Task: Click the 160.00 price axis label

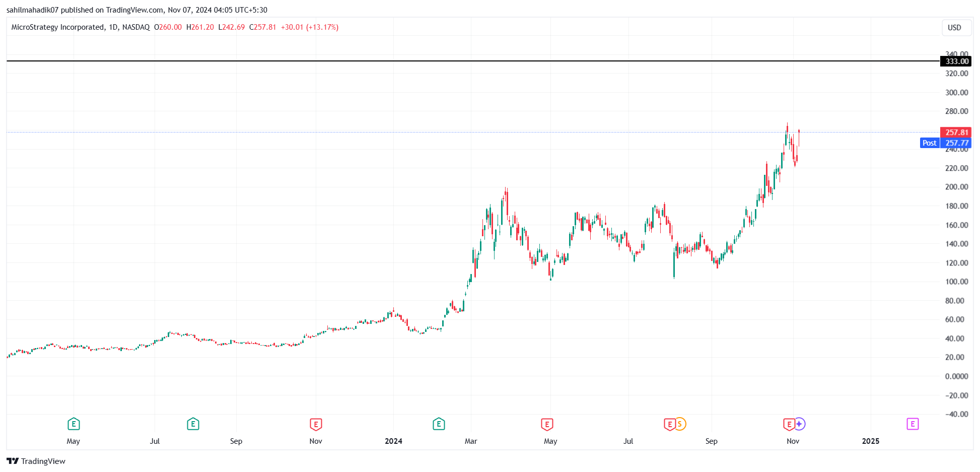Action: click(956, 225)
